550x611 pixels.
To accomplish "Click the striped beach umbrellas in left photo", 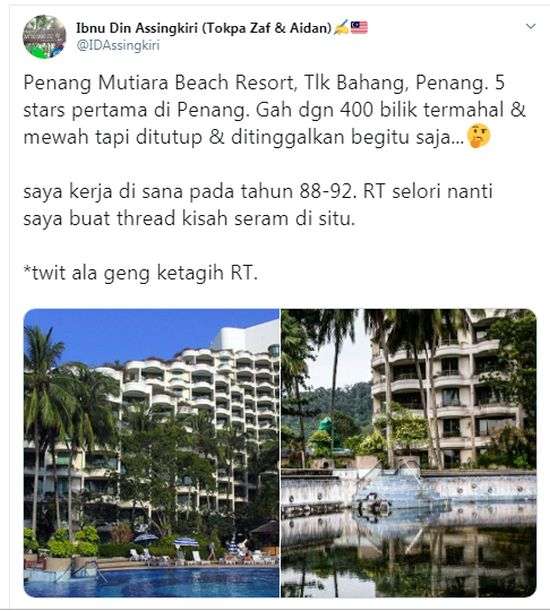I will point(168,542).
